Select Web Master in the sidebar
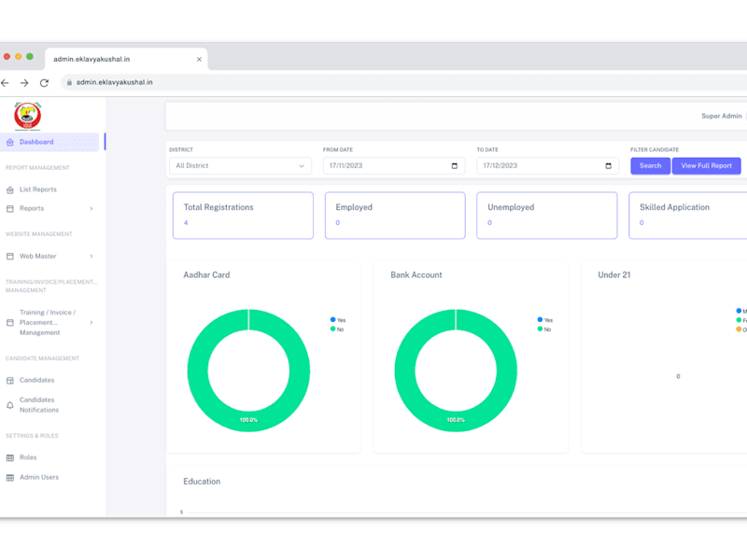Image resolution: width=747 pixels, height=560 pixels. (37, 256)
